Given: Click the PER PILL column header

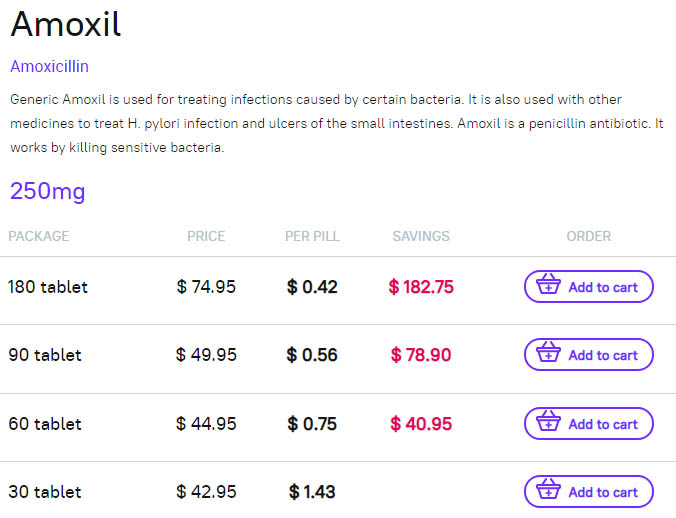Looking at the screenshot, I should (x=312, y=236).
